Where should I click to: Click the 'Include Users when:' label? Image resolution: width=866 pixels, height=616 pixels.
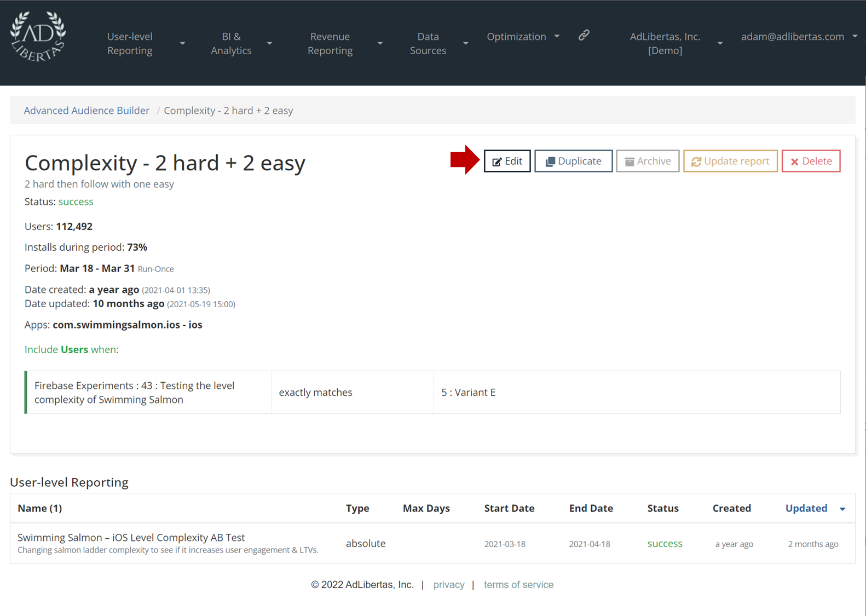point(72,349)
